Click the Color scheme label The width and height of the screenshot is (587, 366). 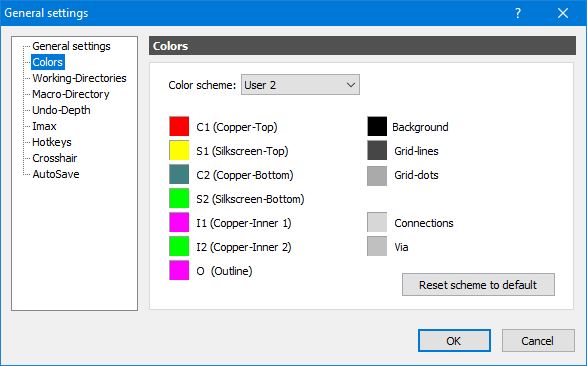tap(202, 85)
